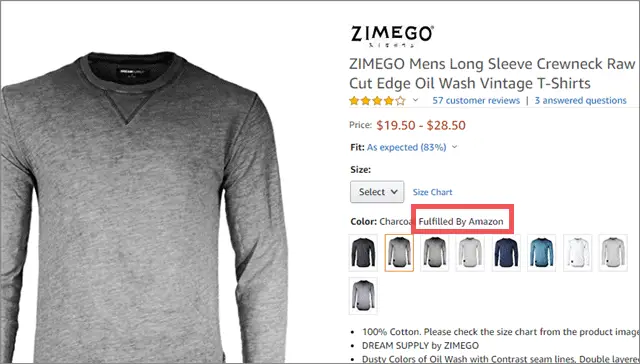Click the As expected (83%) fit link
Image resolution: width=640 pixels, height=364 pixels.
point(407,147)
